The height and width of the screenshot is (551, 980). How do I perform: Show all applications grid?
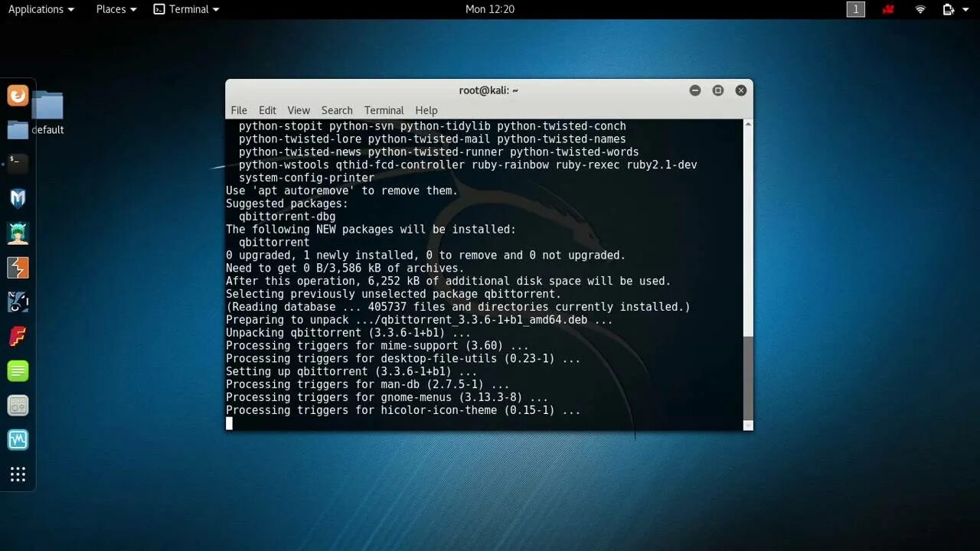[18, 474]
